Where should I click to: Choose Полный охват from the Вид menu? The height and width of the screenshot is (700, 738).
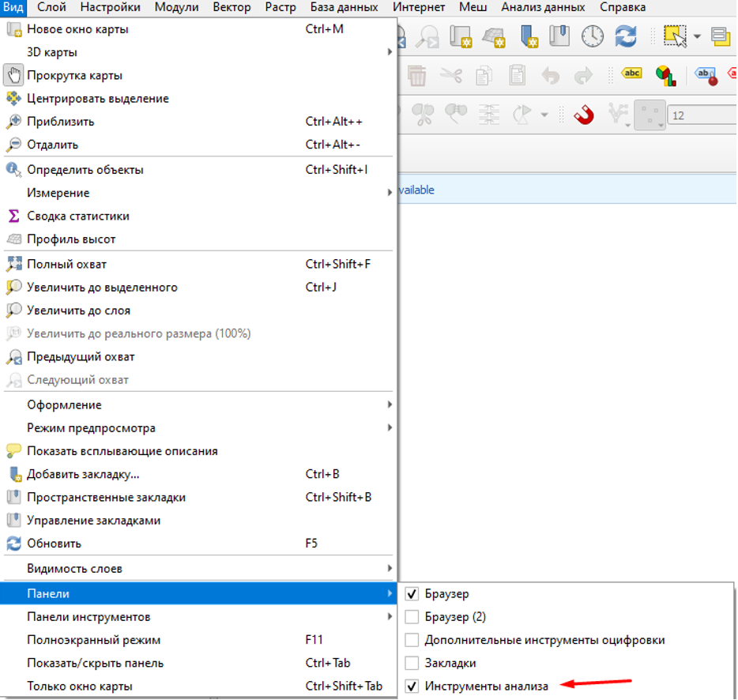pos(66,264)
